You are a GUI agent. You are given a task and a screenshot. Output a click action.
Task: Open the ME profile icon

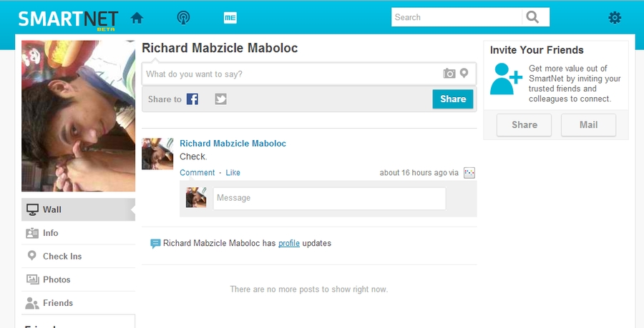click(x=230, y=18)
